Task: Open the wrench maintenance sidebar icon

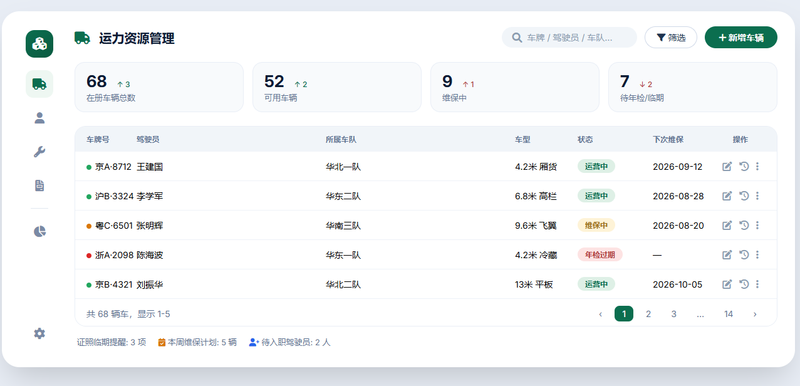Action: click(x=39, y=151)
